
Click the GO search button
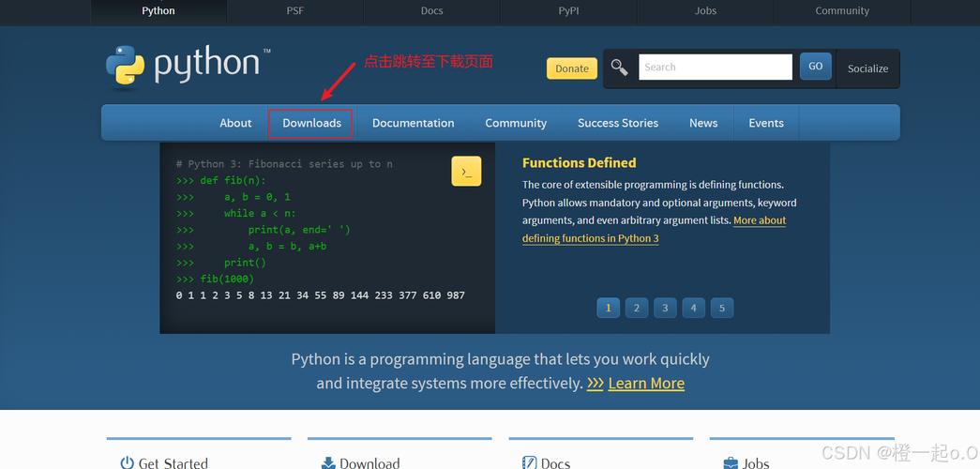[816, 67]
